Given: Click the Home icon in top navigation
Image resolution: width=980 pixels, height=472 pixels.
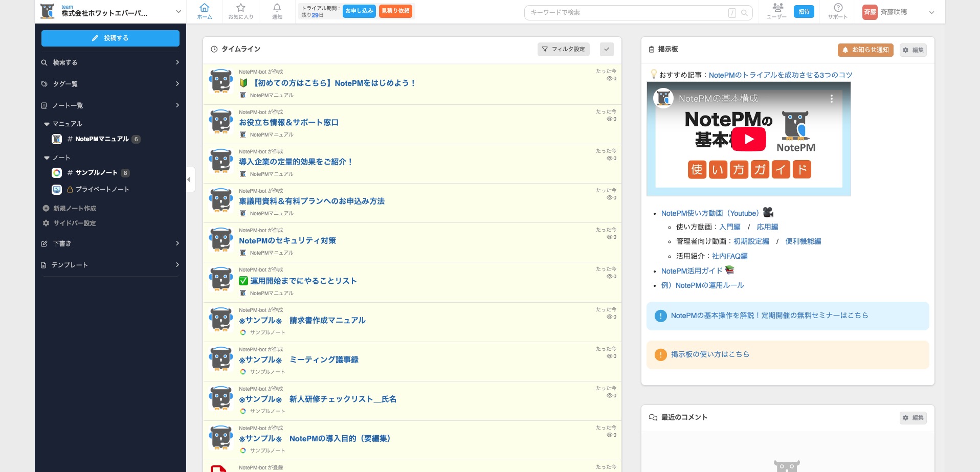Looking at the screenshot, I should click(x=205, y=8).
